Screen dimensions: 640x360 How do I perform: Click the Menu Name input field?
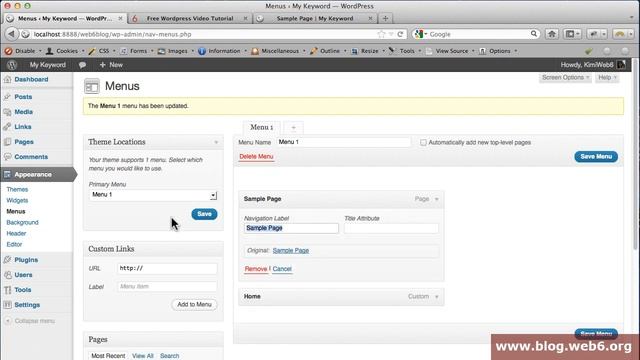(x=344, y=142)
